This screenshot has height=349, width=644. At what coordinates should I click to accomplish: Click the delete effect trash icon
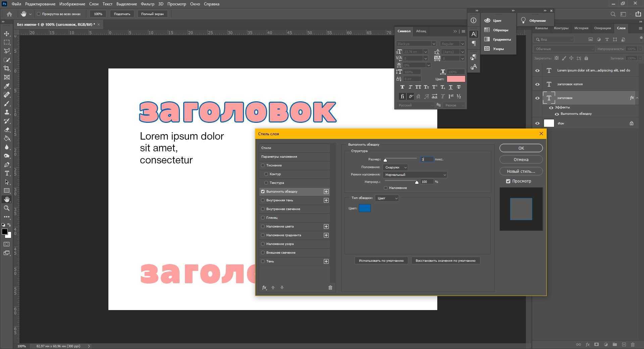tap(330, 288)
